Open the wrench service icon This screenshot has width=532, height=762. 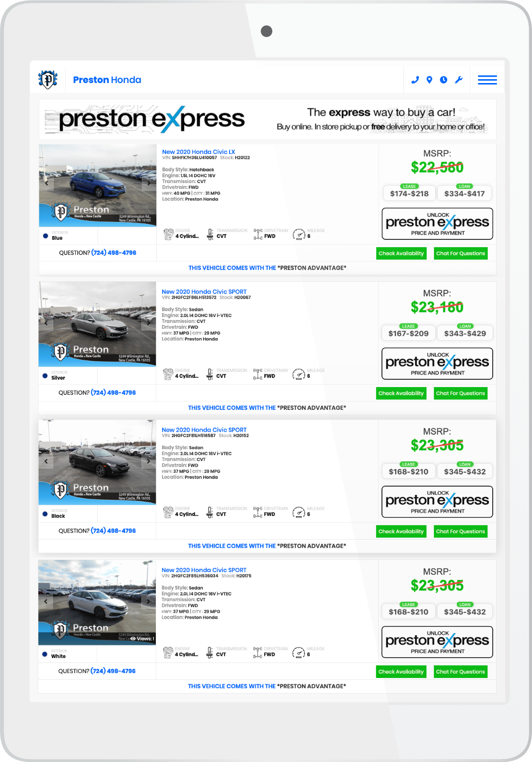[x=459, y=80]
